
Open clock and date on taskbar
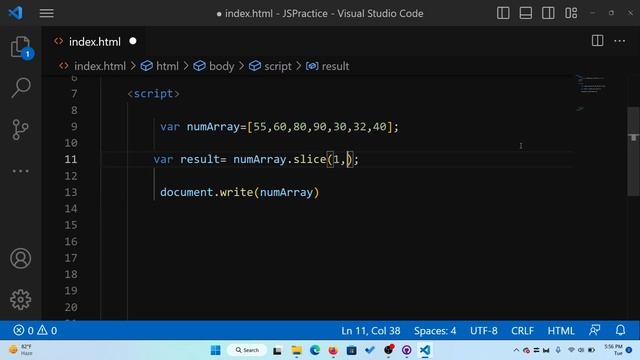[613, 350]
